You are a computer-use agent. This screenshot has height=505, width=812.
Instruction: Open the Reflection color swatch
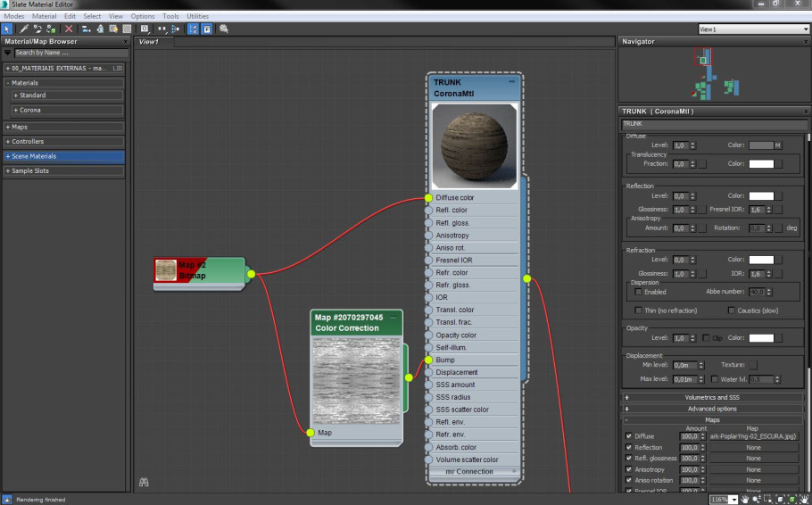coord(761,195)
